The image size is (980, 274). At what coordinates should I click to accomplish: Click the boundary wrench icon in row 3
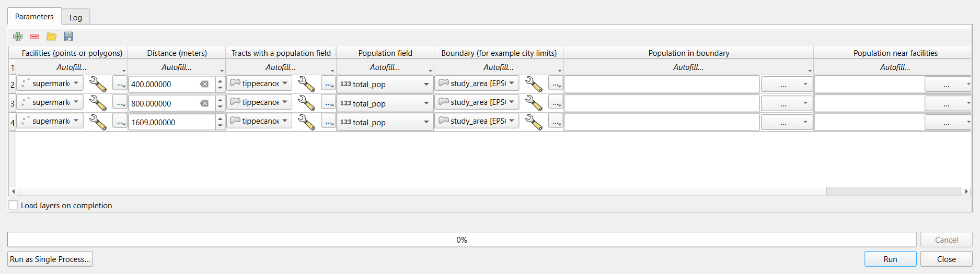[534, 103]
